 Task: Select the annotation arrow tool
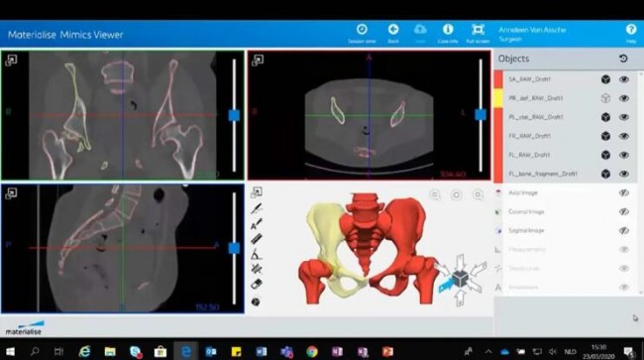[257, 224]
